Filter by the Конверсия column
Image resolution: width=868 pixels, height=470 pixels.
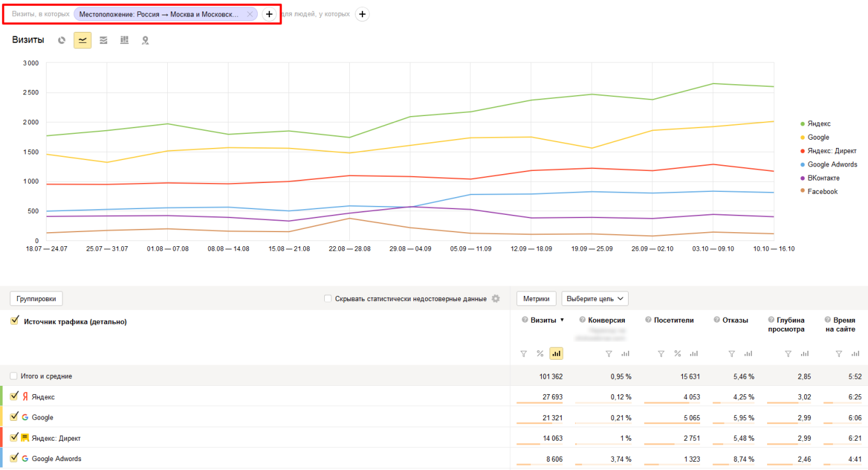click(609, 353)
